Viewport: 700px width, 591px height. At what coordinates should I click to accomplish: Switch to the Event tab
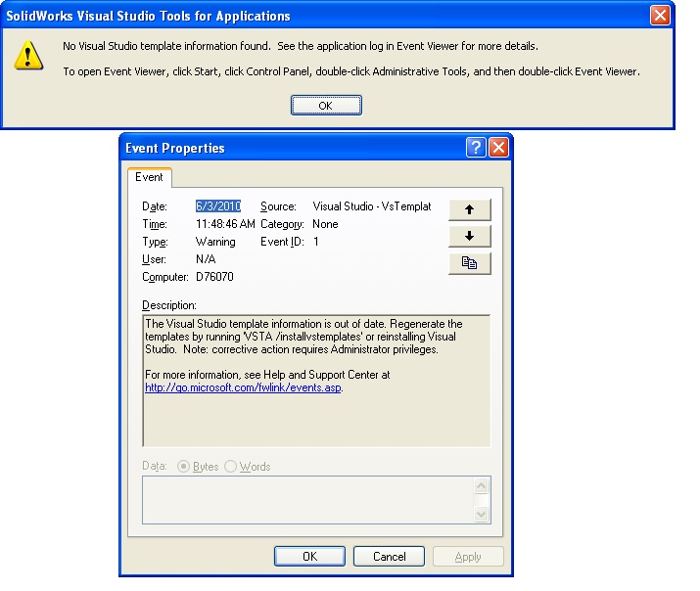coord(149,177)
